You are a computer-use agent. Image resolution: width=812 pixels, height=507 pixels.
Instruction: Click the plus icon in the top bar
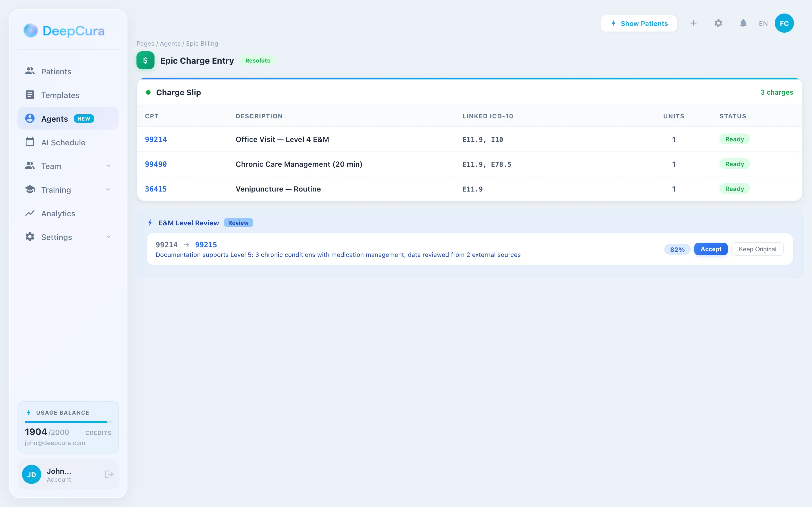(x=694, y=23)
